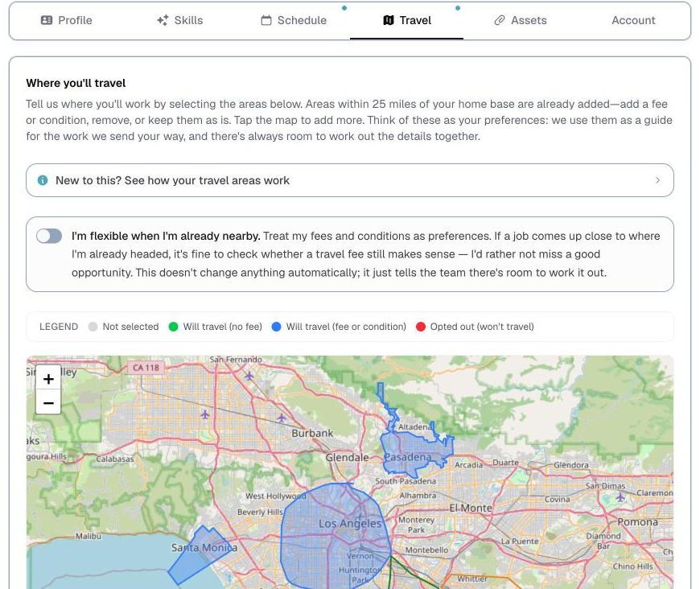The image size is (700, 589).
Task: Click the info icon beside New to this
Action: pos(43,180)
